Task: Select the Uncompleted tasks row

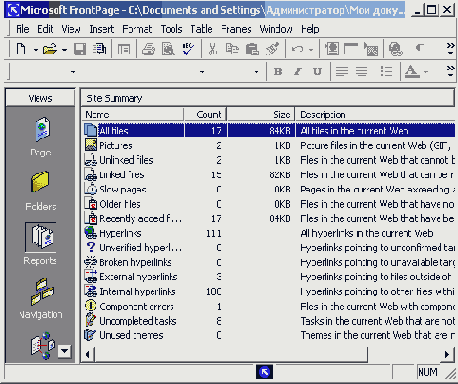Action: coord(269,321)
